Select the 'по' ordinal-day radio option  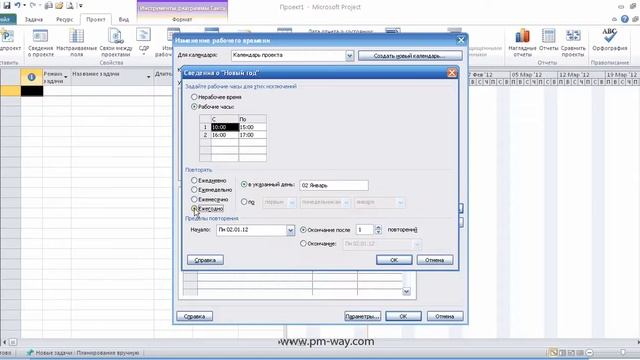point(244,202)
